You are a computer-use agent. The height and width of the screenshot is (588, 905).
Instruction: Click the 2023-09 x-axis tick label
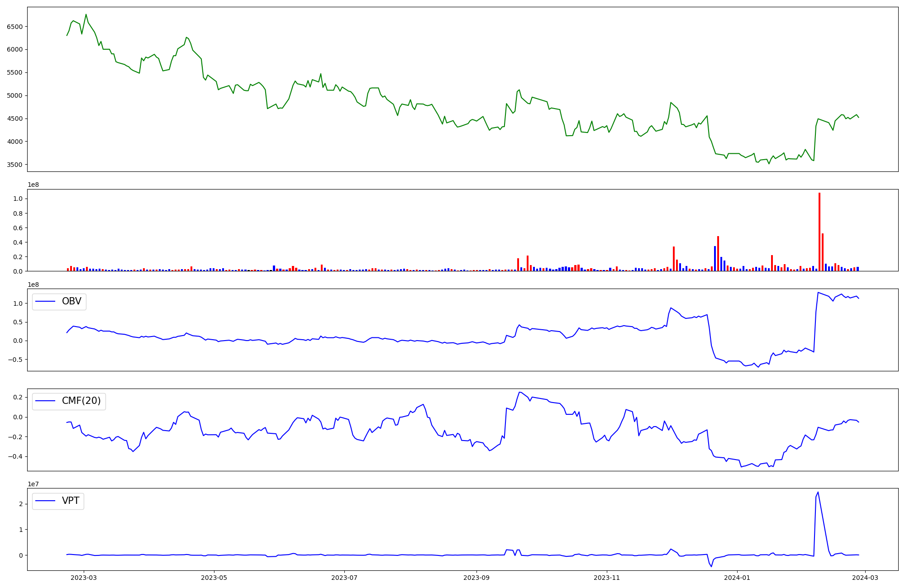476,578
